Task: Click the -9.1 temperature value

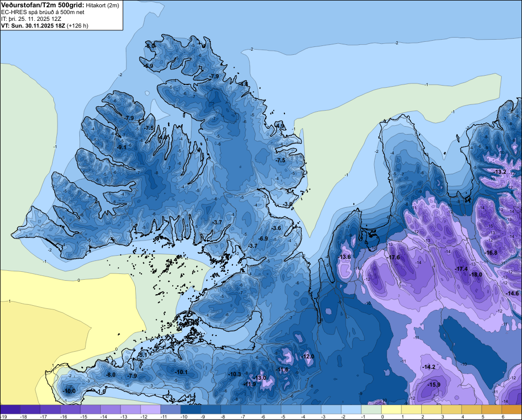Action: (x=122, y=147)
